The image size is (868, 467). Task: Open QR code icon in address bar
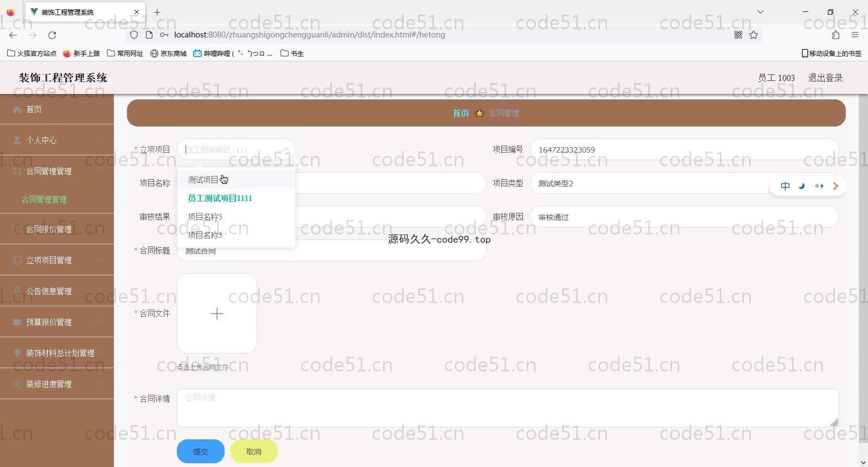click(738, 35)
